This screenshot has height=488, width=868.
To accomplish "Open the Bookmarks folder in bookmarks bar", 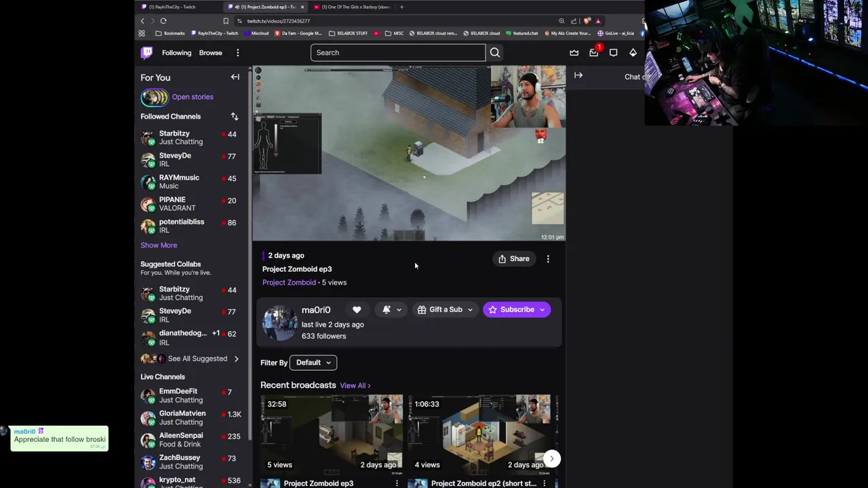I will coord(170,33).
